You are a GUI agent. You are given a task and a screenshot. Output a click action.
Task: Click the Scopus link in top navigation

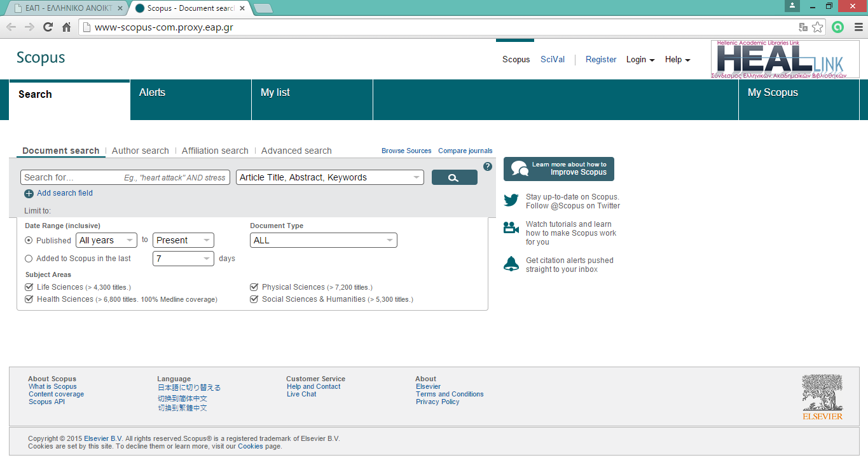[x=516, y=60]
